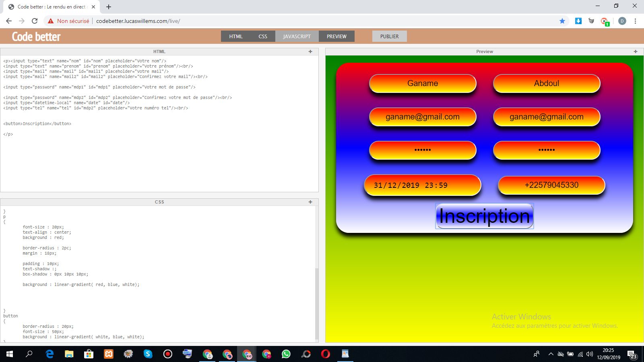Open WhatsApp from the taskbar
Image resolution: width=644 pixels, height=362 pixels.
(286, 354)
